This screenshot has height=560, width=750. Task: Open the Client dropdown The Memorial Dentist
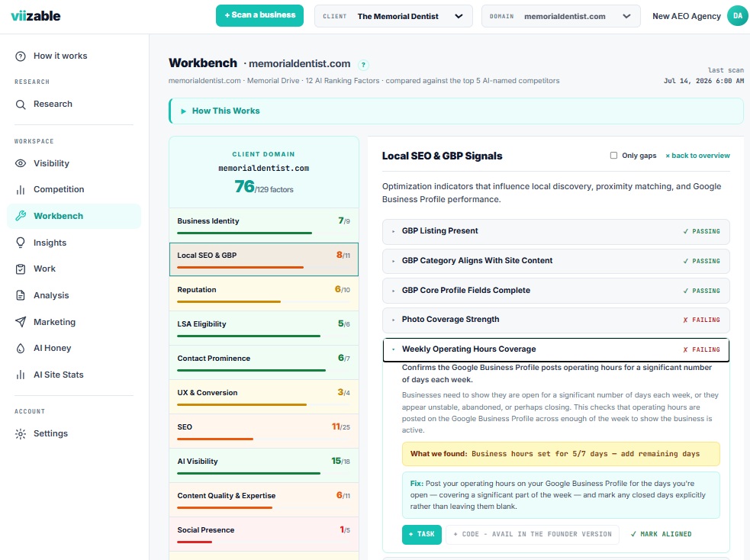[393, 16]
